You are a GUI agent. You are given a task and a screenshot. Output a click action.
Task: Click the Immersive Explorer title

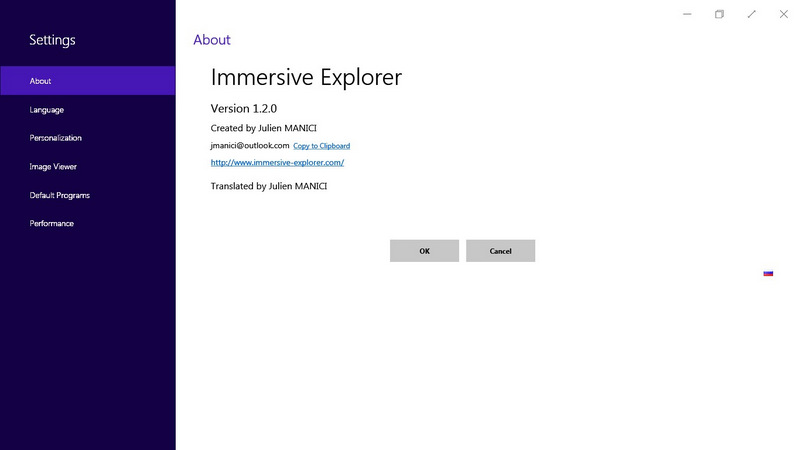pos(306,78)
